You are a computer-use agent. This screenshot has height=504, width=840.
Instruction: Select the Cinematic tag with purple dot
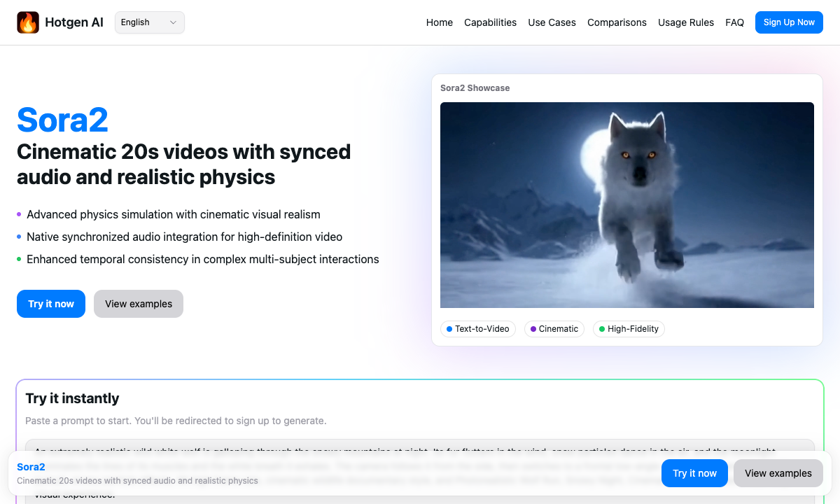[554, 329]
